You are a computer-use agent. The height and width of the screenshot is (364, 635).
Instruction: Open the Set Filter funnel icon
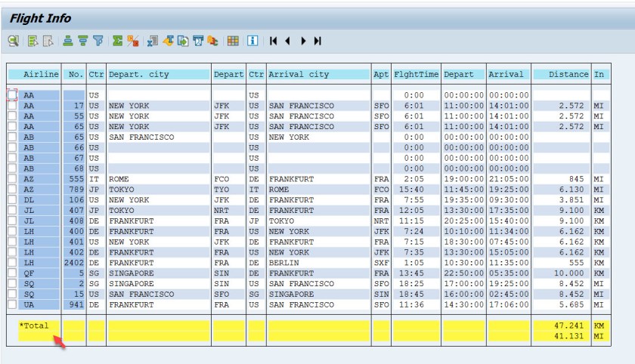pyautogui.click(x=98, y=41)
